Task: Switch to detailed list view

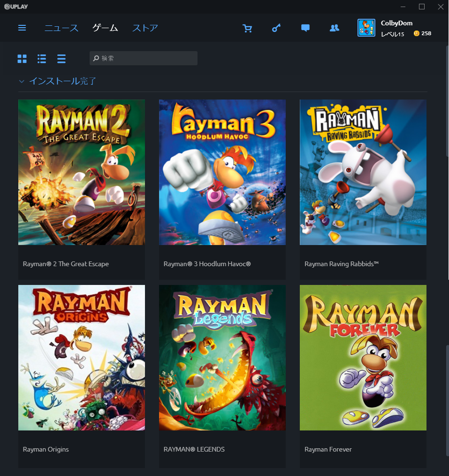Action: [x=42, y=59]
